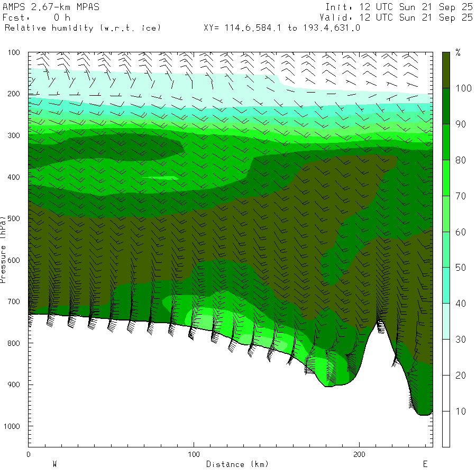Click the 'Pressure (hPa)' vertical axis title
This screenshot has height=476, width=476.
(3, 250)
